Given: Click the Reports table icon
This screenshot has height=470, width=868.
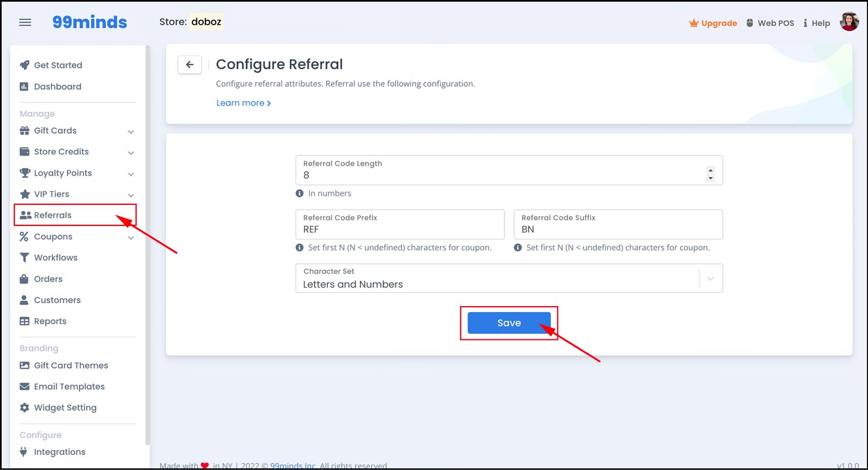Looking at the screenshot, I should [24, 321].
